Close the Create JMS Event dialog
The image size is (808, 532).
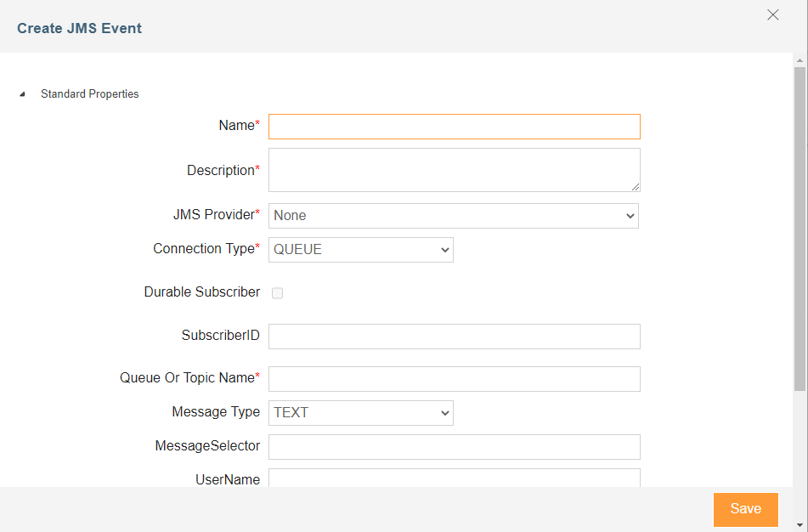point(772,14)
